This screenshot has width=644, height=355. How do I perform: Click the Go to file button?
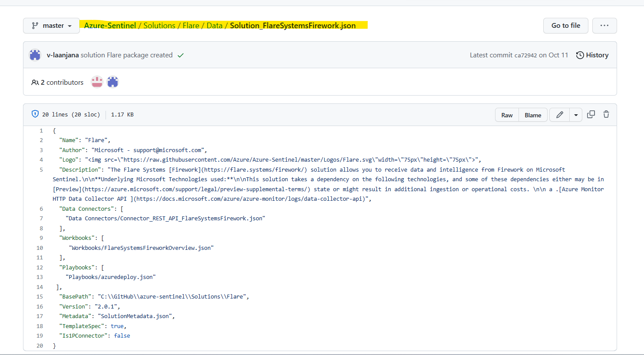(565, 26)
